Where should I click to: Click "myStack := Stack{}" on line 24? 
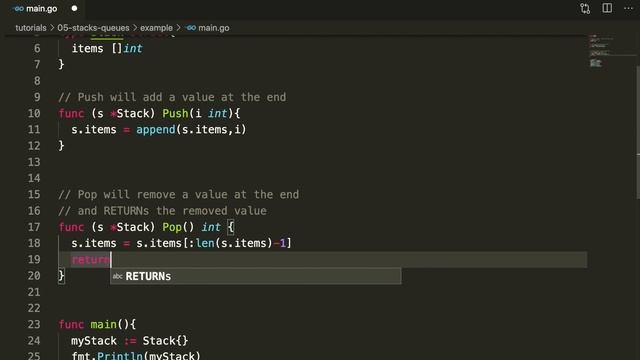coord(130,341)
